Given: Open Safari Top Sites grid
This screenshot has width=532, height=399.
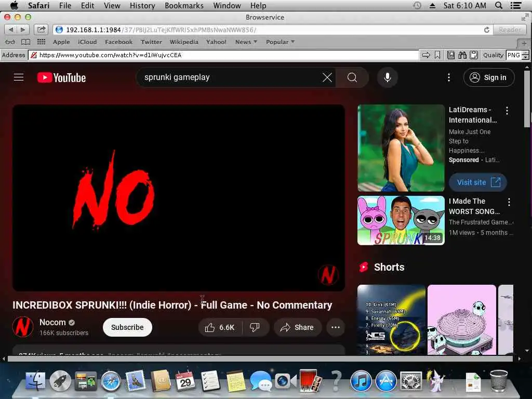Looking at the screenshot, I should pos(42,42).
